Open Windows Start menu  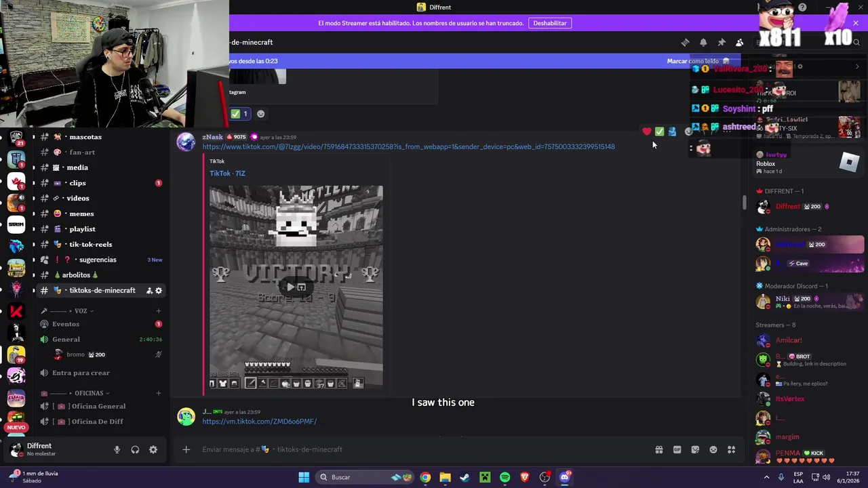coord(304,477)
